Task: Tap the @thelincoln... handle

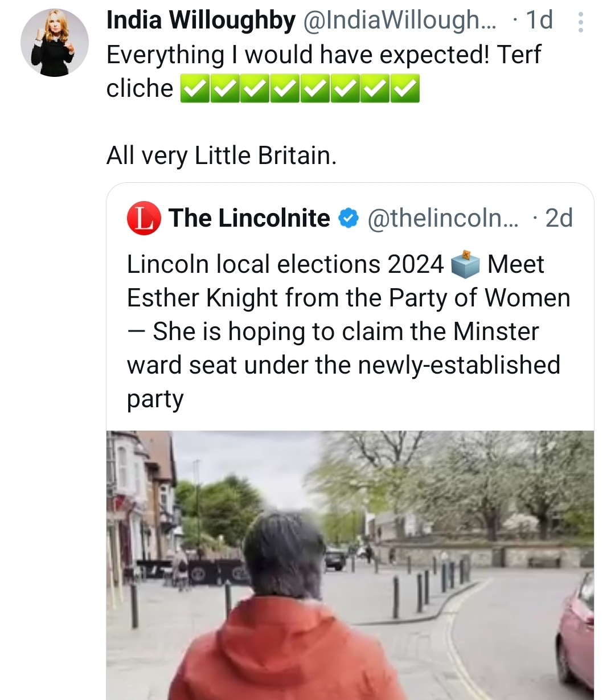Action: (443, 218)
